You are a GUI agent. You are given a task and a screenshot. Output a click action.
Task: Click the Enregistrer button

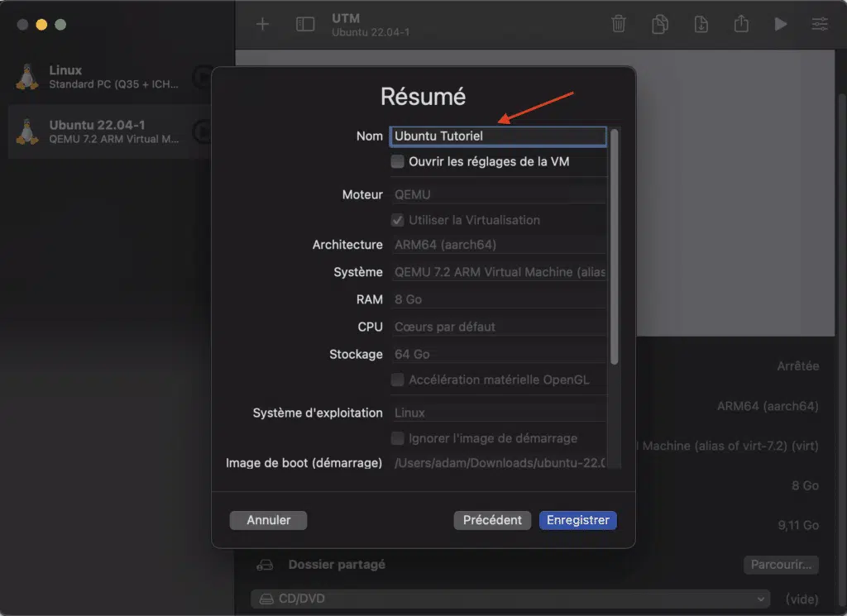pyautogui.click(x=578, y=520)
